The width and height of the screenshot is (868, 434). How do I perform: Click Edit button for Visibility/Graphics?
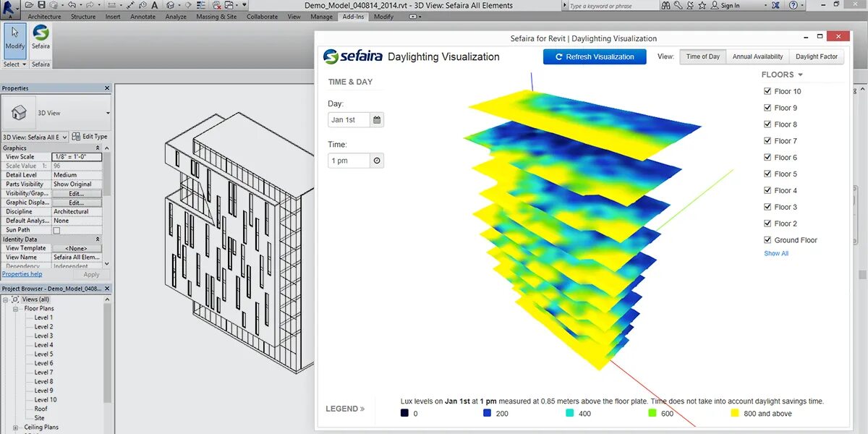(77, 194)
